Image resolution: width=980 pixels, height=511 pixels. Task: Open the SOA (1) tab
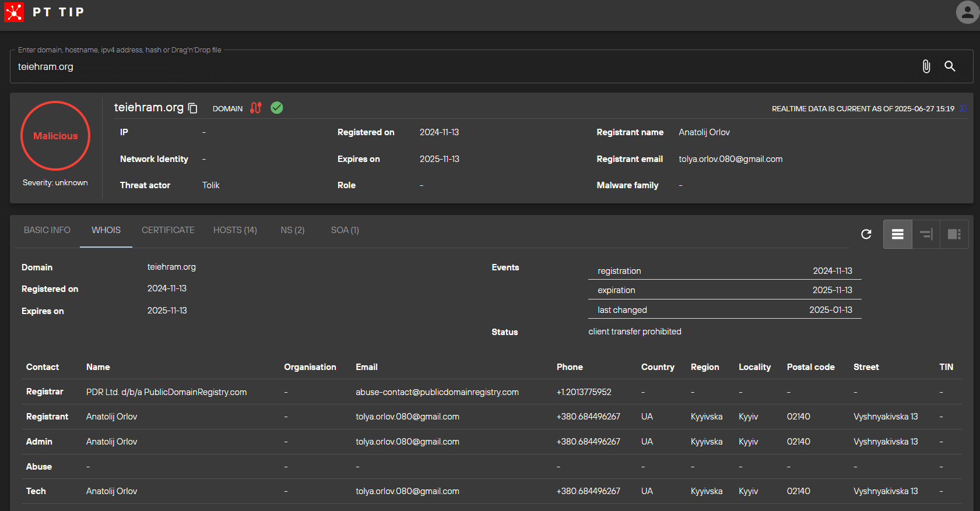coord(345,230)
